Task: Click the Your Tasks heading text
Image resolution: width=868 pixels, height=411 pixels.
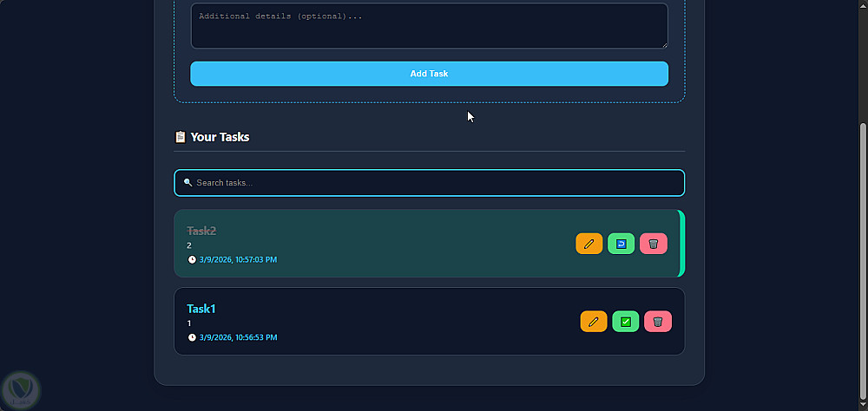Action: click(x=220, y=137)
